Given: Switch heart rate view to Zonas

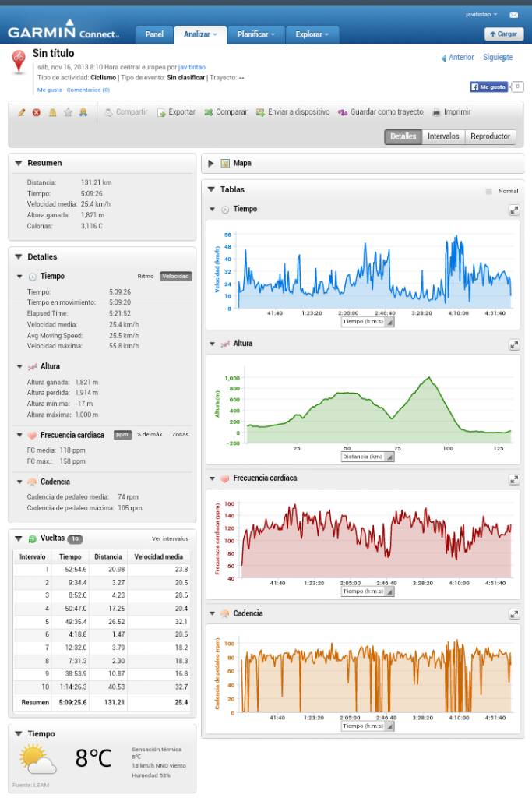Looking at the screenshot, I should [x=180, y=435].
